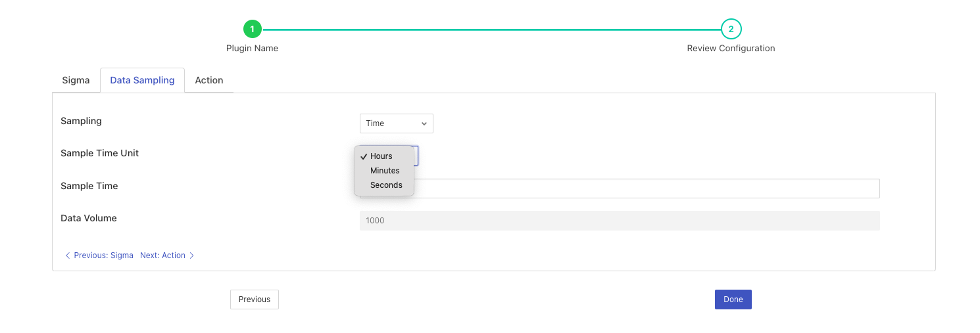Image resolution: width=980 pixels, height=333 pixels.
Task: Choose Hours from the time unit list
Action: [x=381, y=156]
